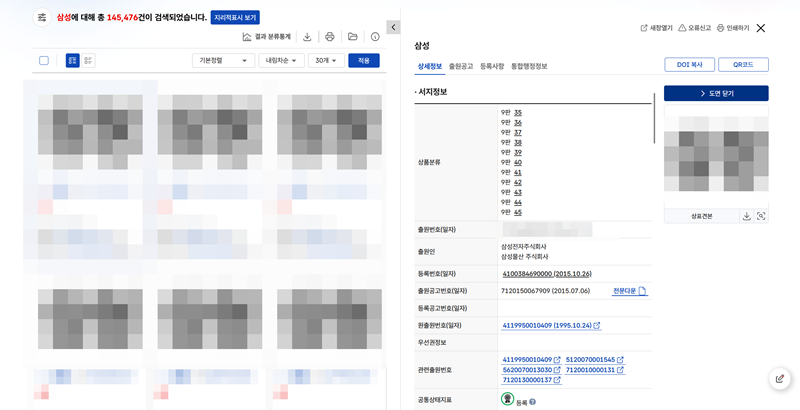Viewport: 800px width, 410px height.
Task: Open result classification statistics chart
Action: pyautogui.click(x=266, y=37)
